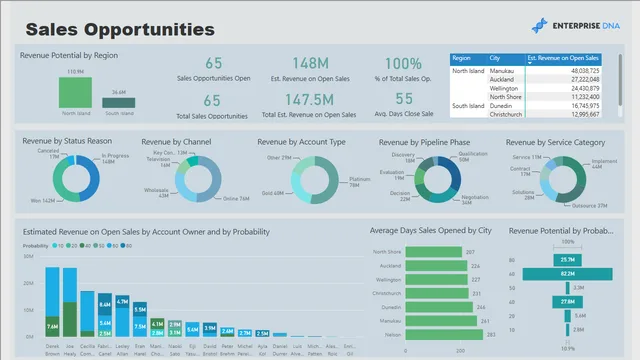The width and height of the screenshot is (640, 360).
Task: Sort table by Region column header
Action: click(461, 58)
